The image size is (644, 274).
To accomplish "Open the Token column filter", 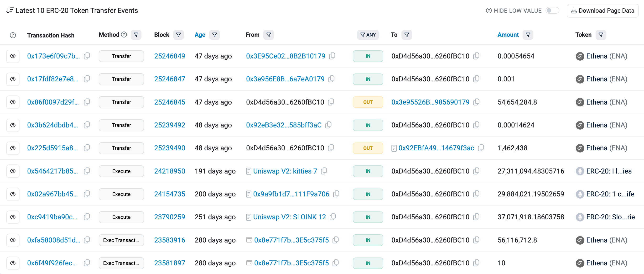I will [x=601, y=35].
